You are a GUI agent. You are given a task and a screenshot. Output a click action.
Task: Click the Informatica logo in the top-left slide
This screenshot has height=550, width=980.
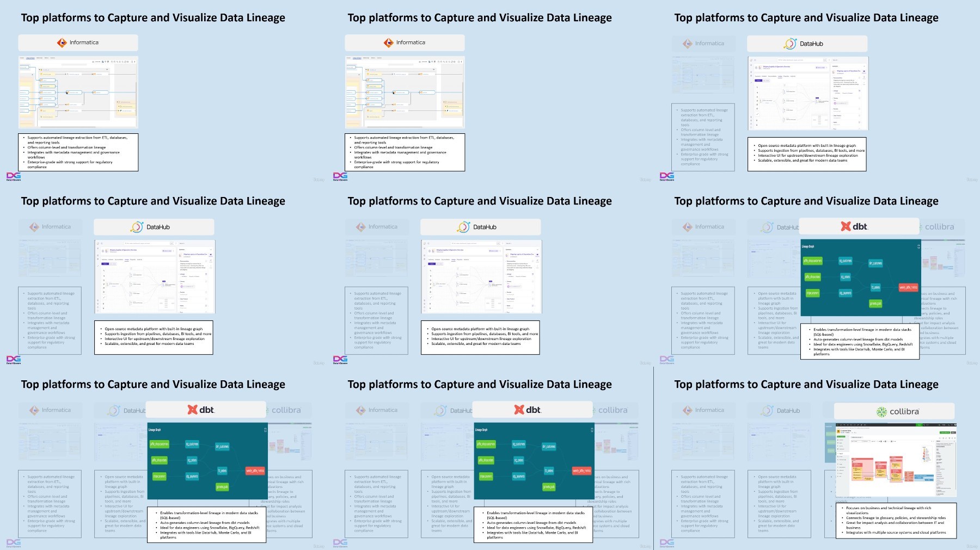pos(78,42)
